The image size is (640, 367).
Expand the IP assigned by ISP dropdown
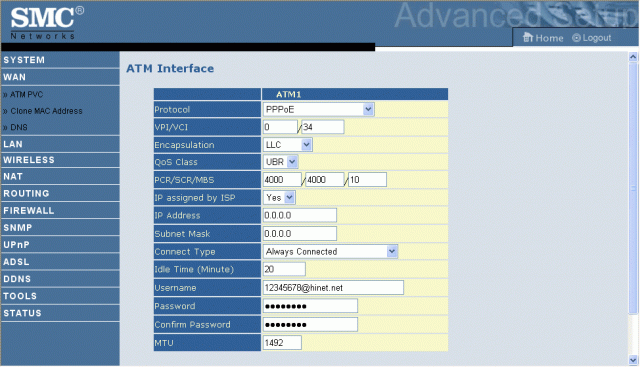pos(279,198)
